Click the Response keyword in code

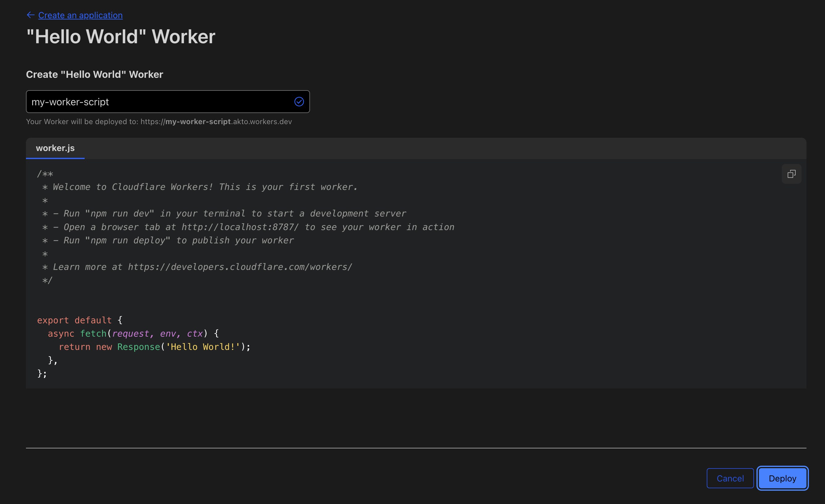pyautogui.click(x=139, y=347)
